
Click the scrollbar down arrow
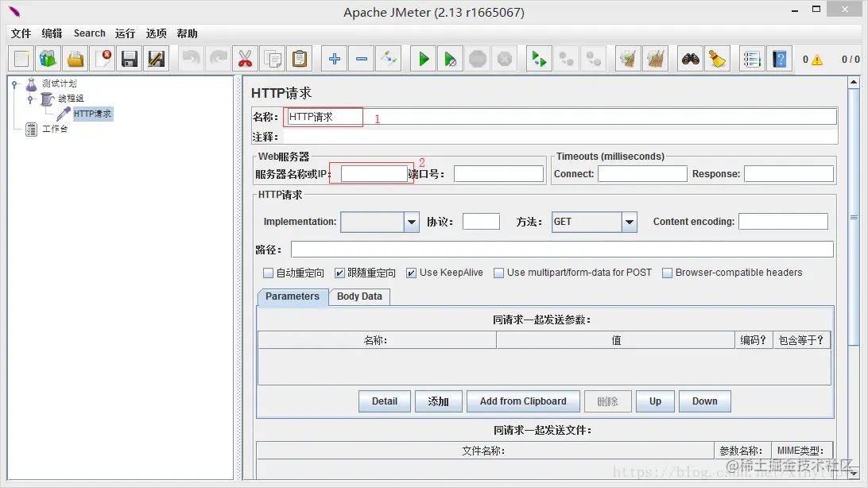pos(854,474)
